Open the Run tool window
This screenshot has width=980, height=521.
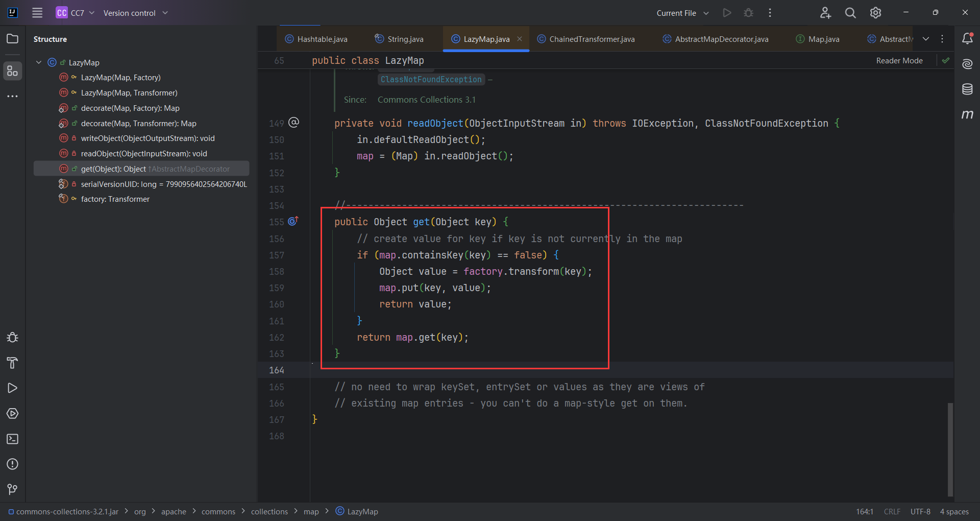point(13,388)
